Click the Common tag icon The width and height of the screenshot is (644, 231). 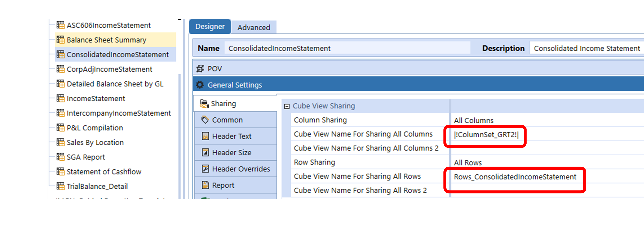(205, 120)
